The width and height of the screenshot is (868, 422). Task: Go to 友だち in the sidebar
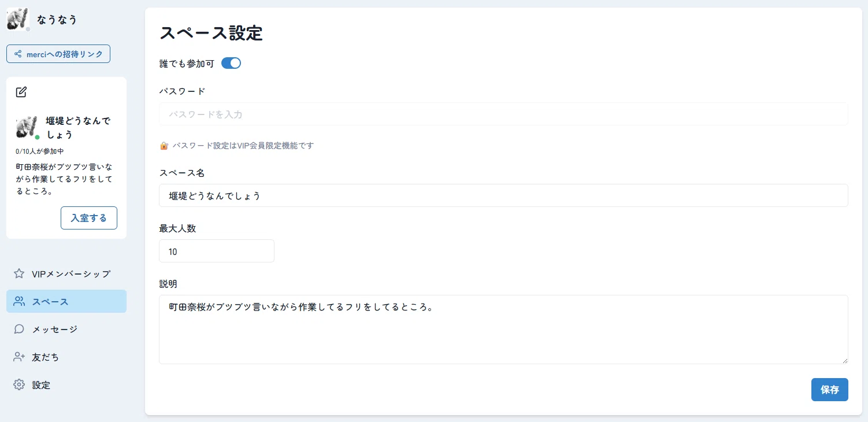(x=66, y=357)
